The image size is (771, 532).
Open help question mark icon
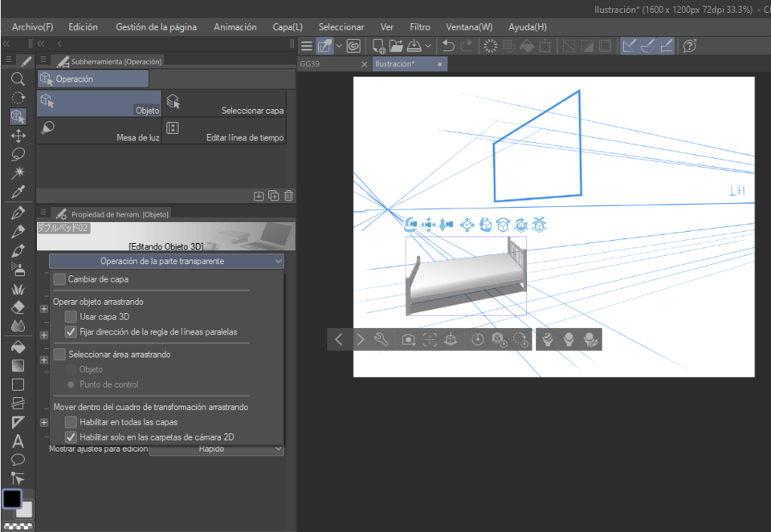click(690, 47)
